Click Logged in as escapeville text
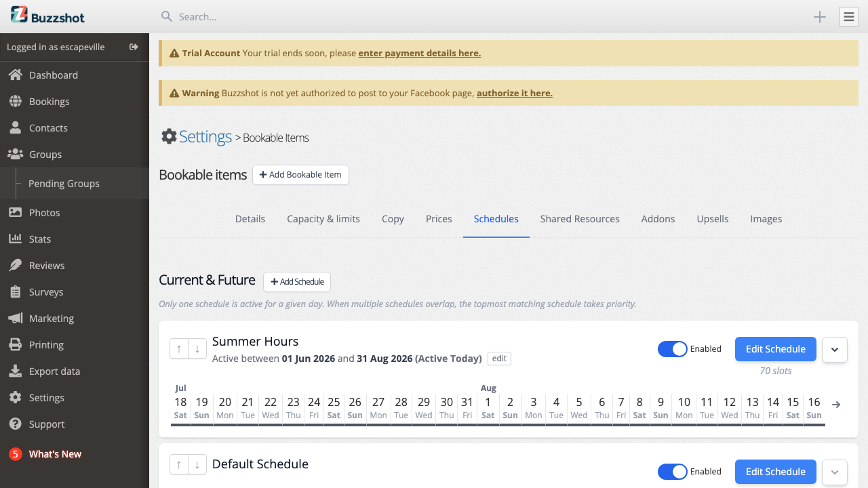Screen dimensions: 868x488 [x=56, y=47]
